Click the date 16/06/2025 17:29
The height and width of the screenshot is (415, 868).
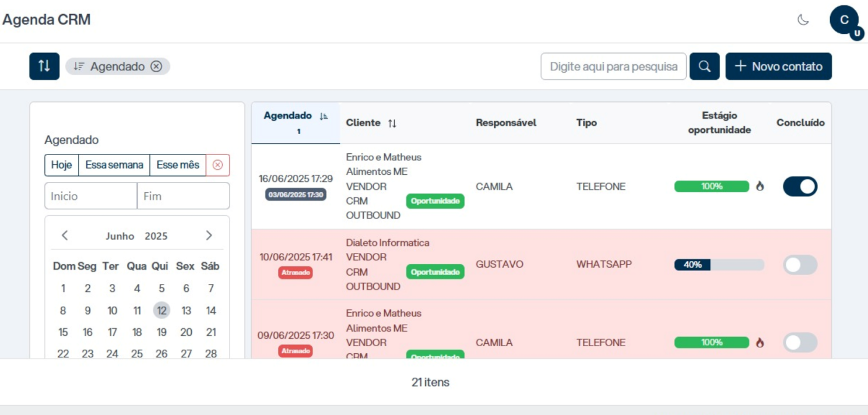click(x=296, y=178)
